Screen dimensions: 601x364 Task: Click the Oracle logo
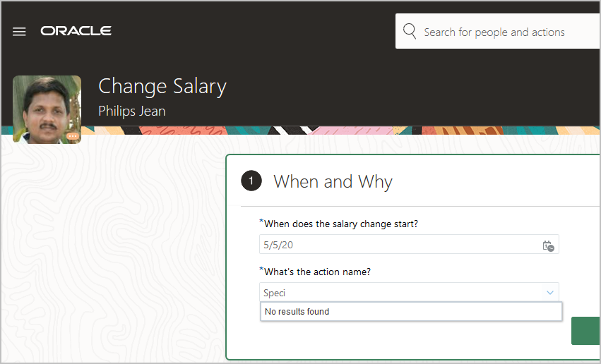click(76, 31)
